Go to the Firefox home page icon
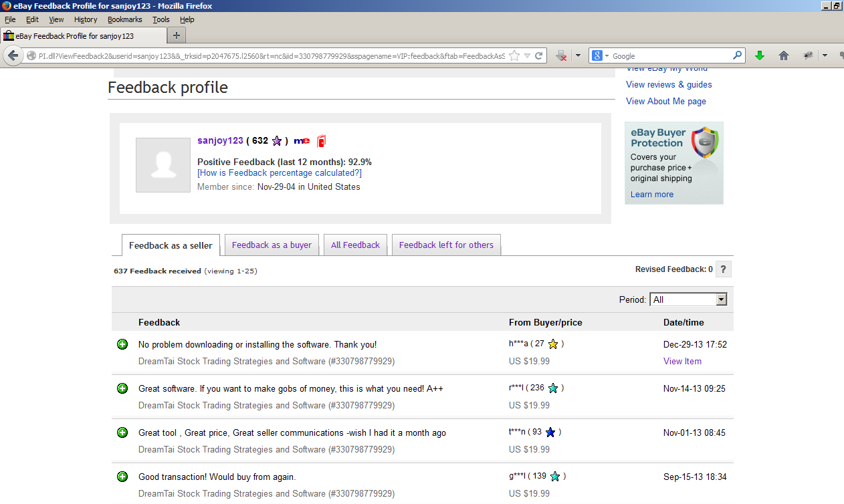 784,55
